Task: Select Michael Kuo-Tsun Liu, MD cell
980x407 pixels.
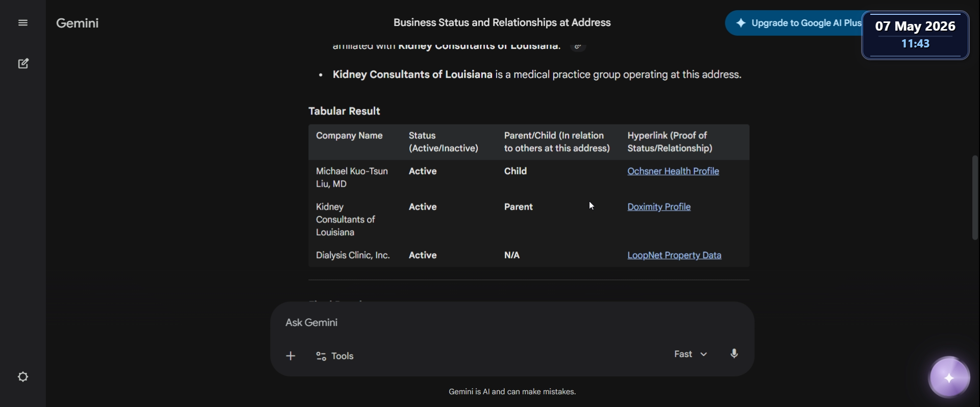Action: click(x=352, y=177)
